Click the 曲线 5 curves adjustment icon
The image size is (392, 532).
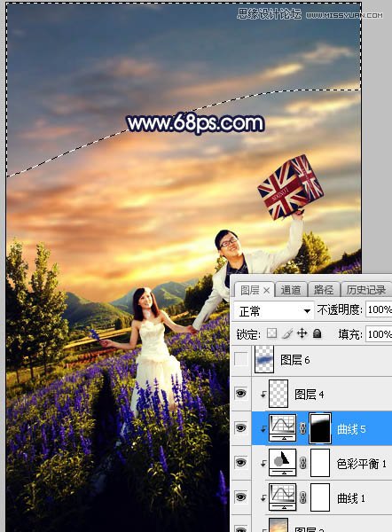(x=282, y=428)
